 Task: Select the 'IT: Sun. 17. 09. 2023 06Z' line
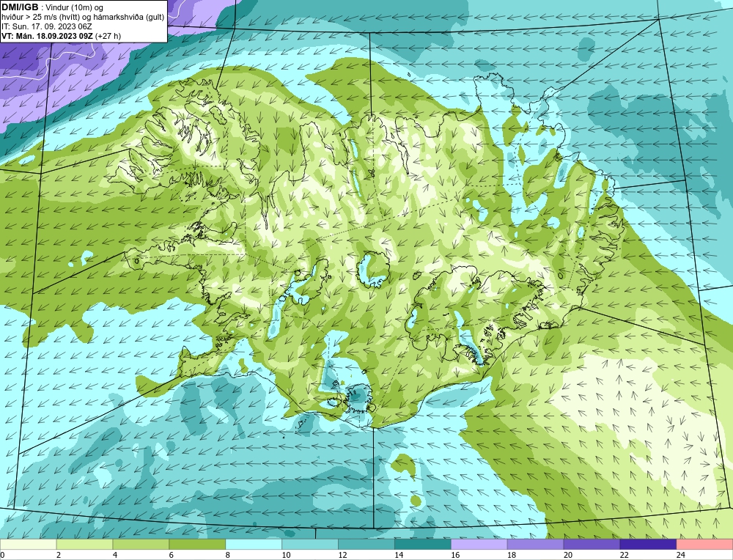pyautogui.click(x=47, y=26)
